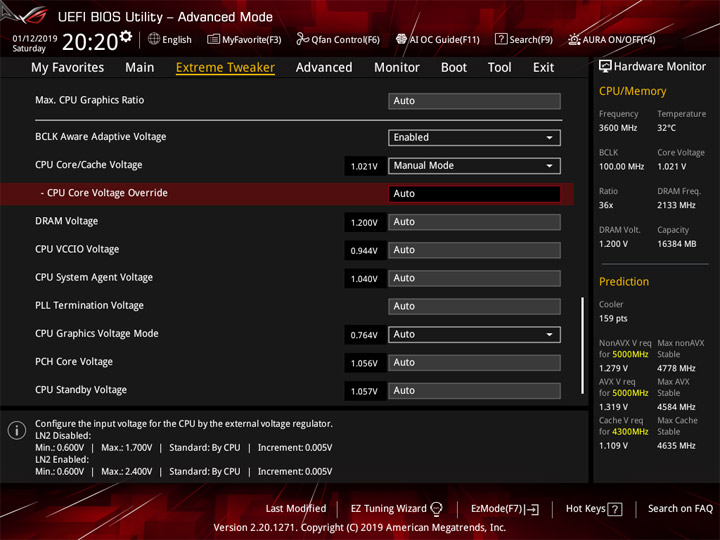The image size is (720, 540).
Task: Click the EzMode exit arrow icon
Action: point(532,509)
